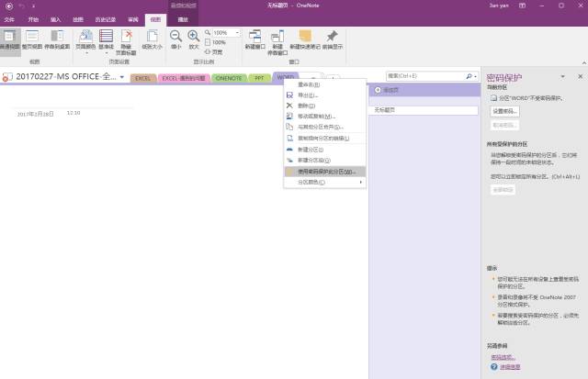Select the WORD section tab

click(286, 77)
